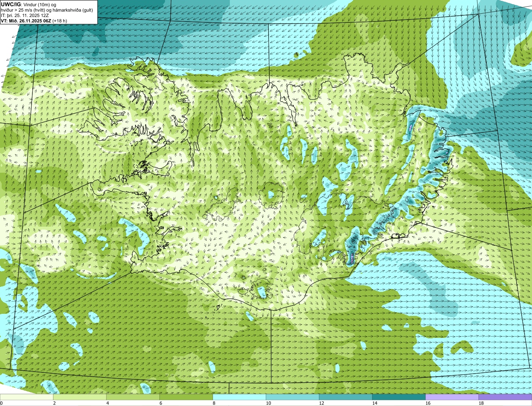Click the pale yellow 0–2 m/s legend swatch
Screen dimensions: 532x406
pos(27,397)
